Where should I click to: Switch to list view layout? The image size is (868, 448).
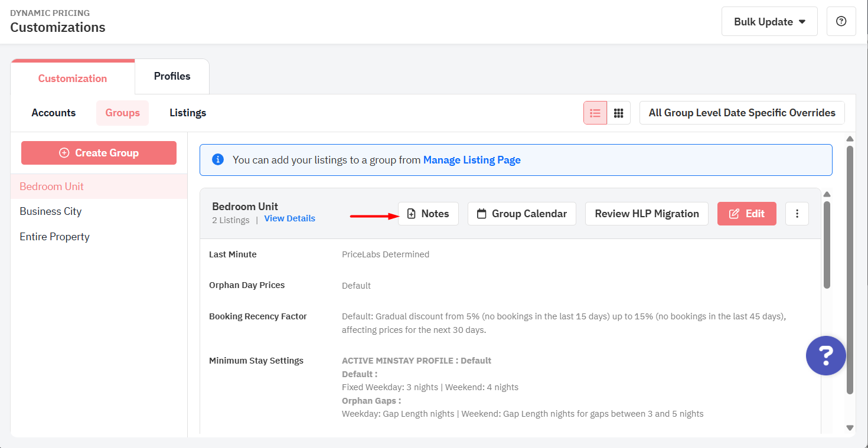[595, 113]
